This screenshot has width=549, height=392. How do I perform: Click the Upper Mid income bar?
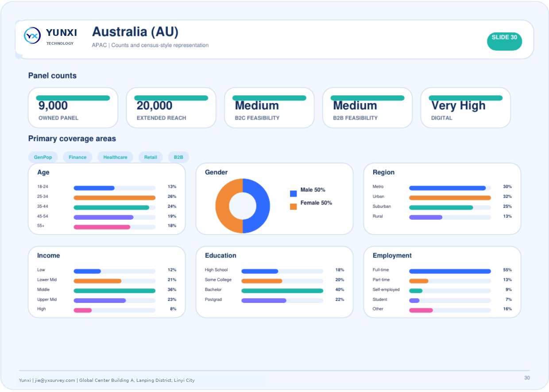(100, 301)
